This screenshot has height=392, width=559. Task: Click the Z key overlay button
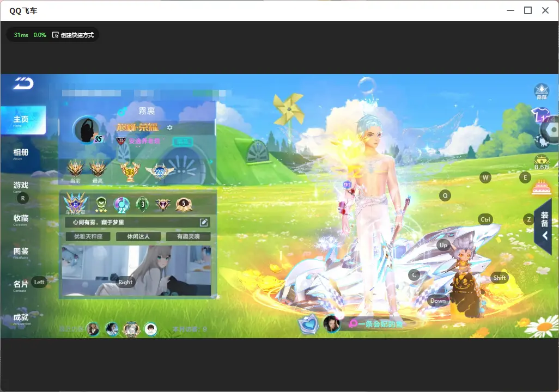(528, 219)
